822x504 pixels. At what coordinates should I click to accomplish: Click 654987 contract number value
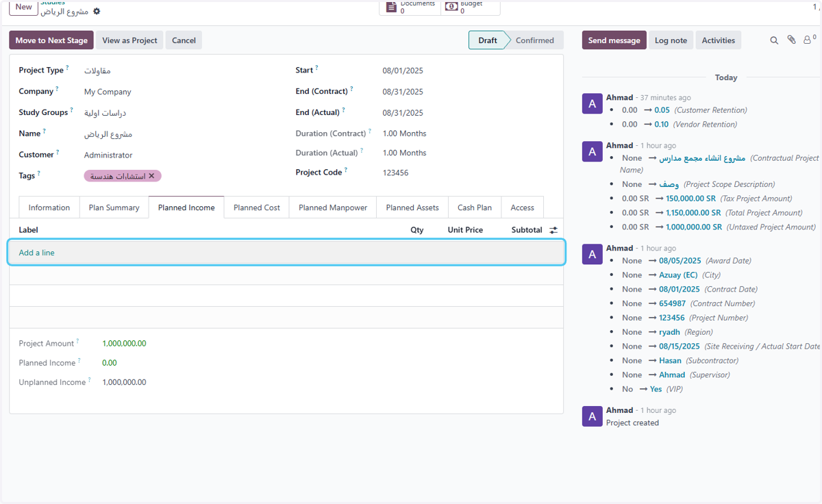pos(672,303)
